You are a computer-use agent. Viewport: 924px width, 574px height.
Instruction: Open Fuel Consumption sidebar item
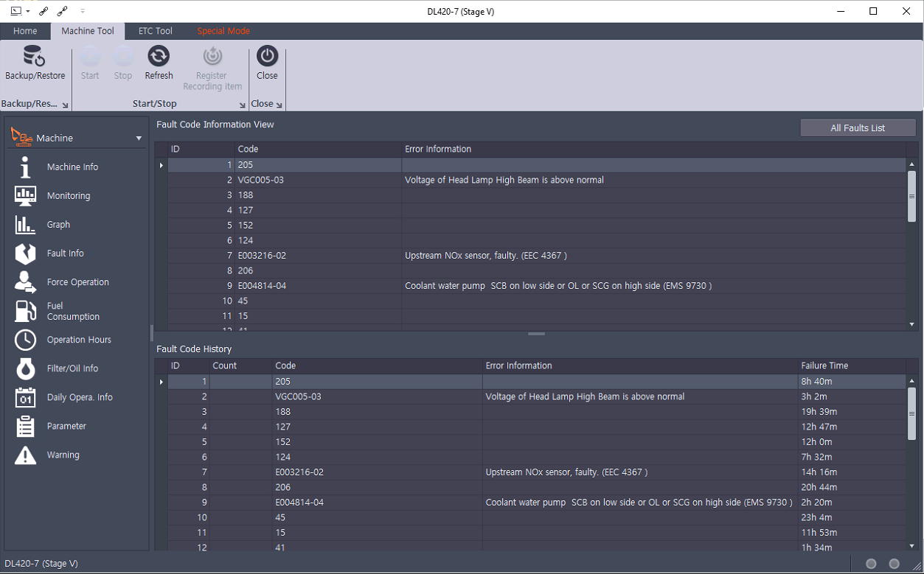point(73,311)
